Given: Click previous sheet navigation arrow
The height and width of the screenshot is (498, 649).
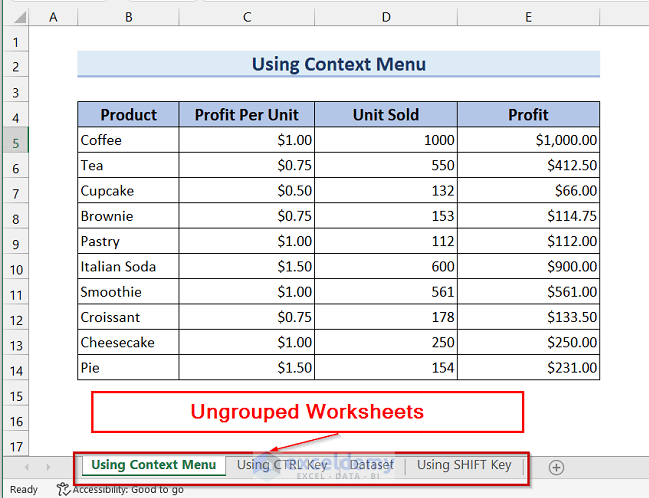Looking at the screenshot, I should 23,467.
